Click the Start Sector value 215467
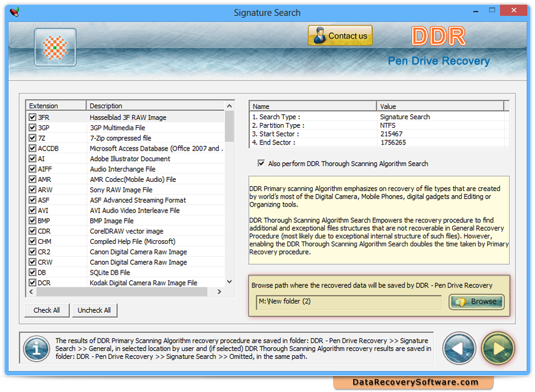This screenshot has height=392, width=535. tap(391, 134)
